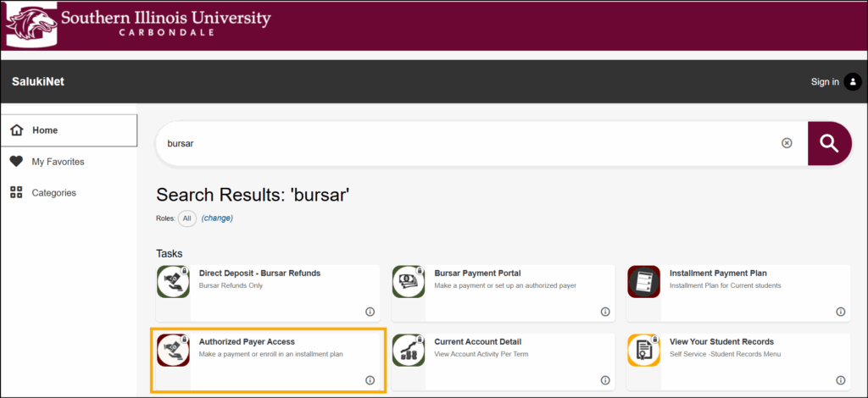Go to Home in the sidebar
This screenshot has width=868, height=398.
click(45, 130)
